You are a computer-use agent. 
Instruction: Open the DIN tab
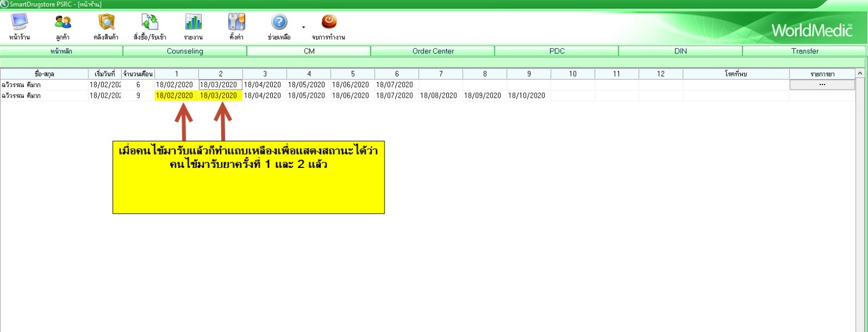(x=680, y=51)
